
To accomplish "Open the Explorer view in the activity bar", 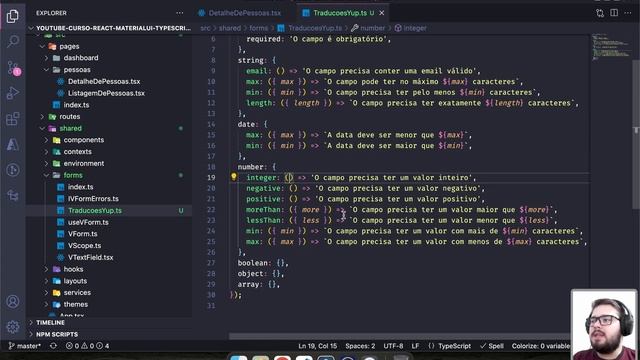I will click(x=13, y=16).
